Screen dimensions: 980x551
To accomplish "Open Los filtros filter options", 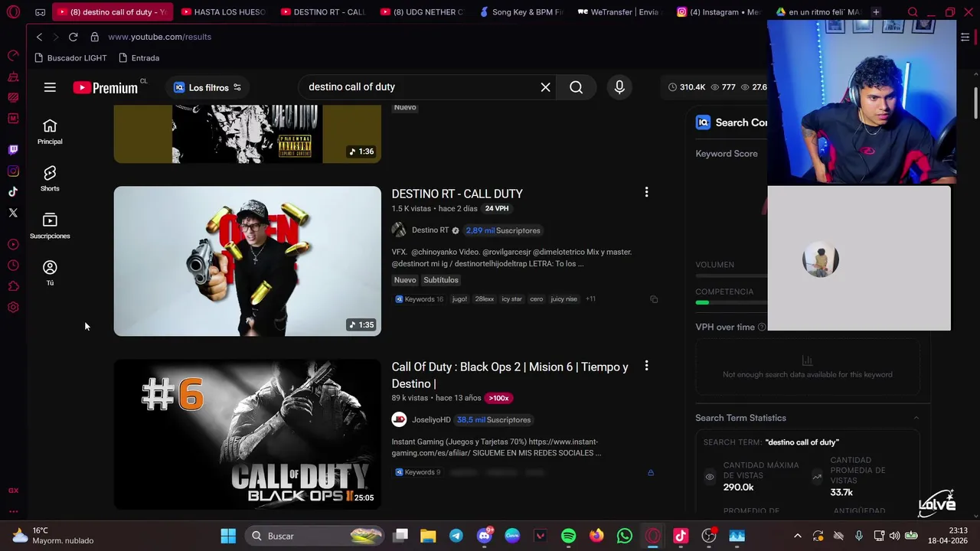I will click(207, 87).
